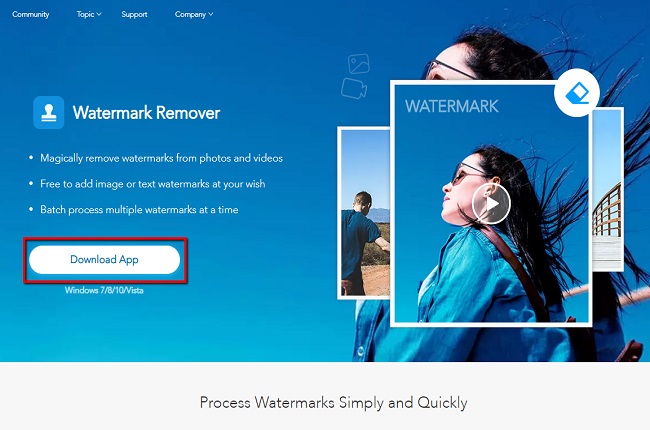
Task: Click 'Batch process multiple watermarks' bullet text
Action: 139,209
